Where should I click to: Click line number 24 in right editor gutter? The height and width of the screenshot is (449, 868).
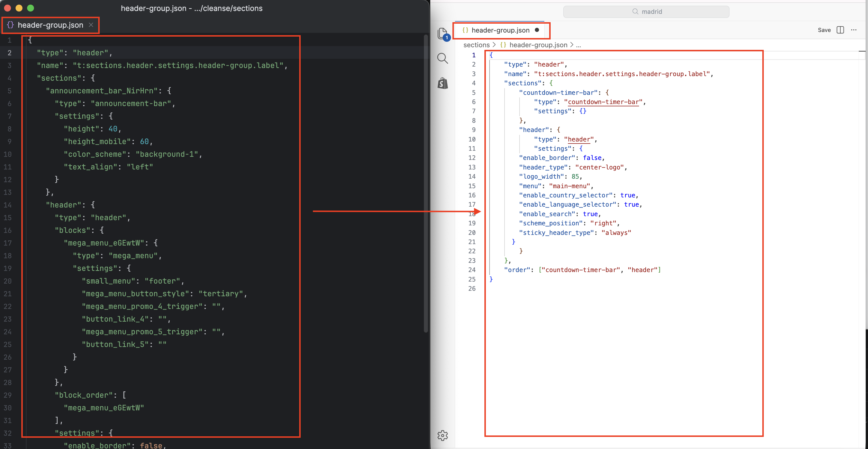pyautogui.click(x=472, y=270)
